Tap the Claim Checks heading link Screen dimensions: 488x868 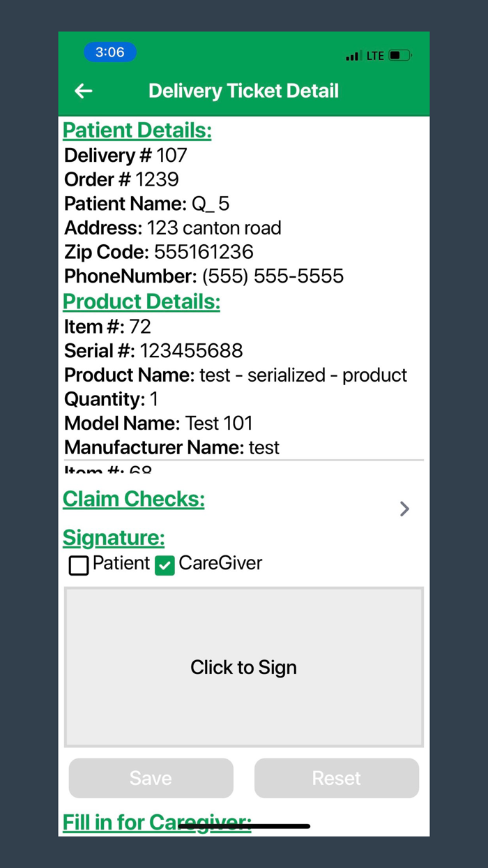[x=133, y=498]
